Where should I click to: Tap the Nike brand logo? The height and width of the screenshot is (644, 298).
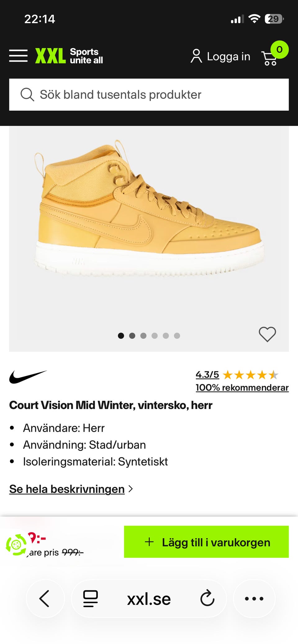point(28,377)
